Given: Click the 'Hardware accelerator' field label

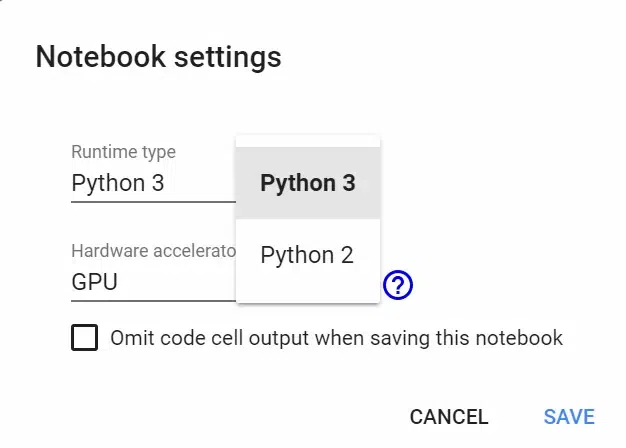Looking at the screenshot, I should 152,251.
